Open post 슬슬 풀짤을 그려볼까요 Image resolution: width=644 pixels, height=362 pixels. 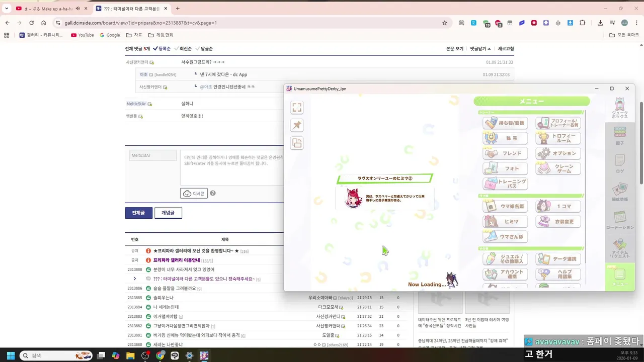[x=175, y=288]
